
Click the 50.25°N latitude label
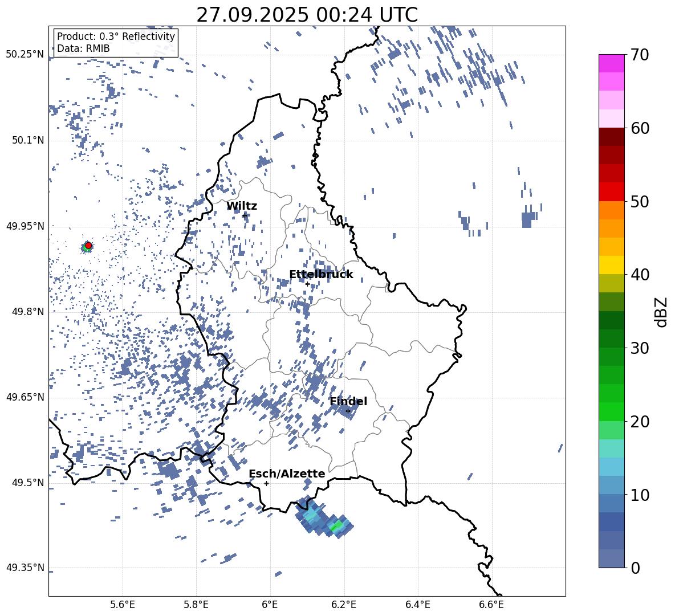(25, 55)
